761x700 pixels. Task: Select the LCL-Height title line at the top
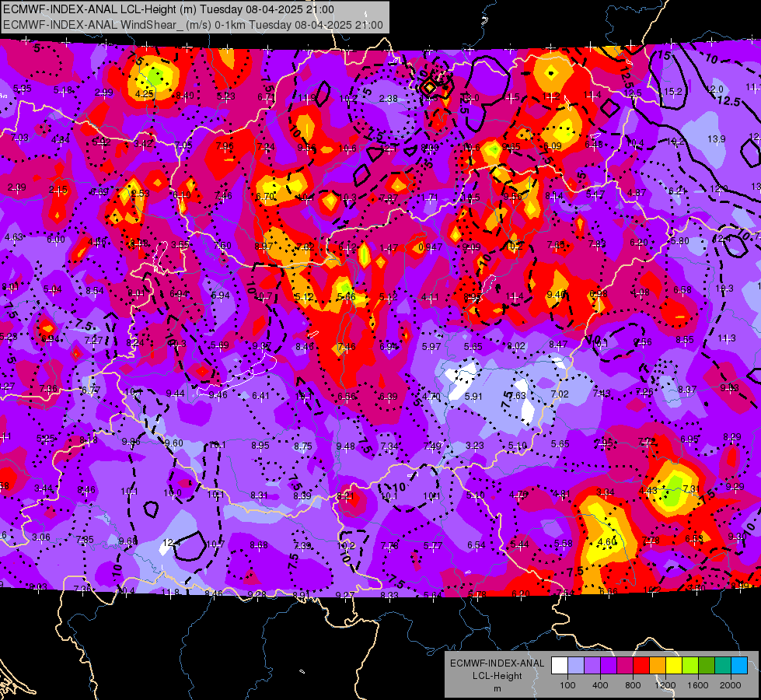tap(169, 9)
